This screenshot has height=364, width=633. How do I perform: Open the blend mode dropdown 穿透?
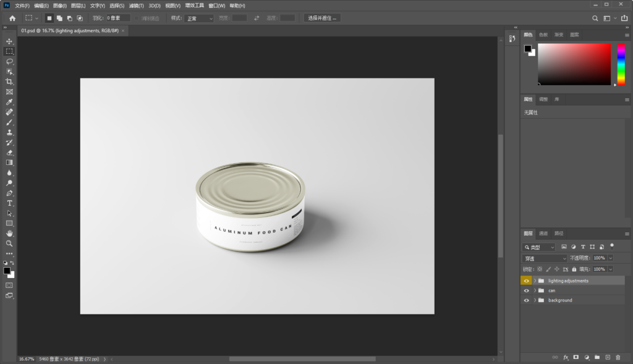[545, 258]
